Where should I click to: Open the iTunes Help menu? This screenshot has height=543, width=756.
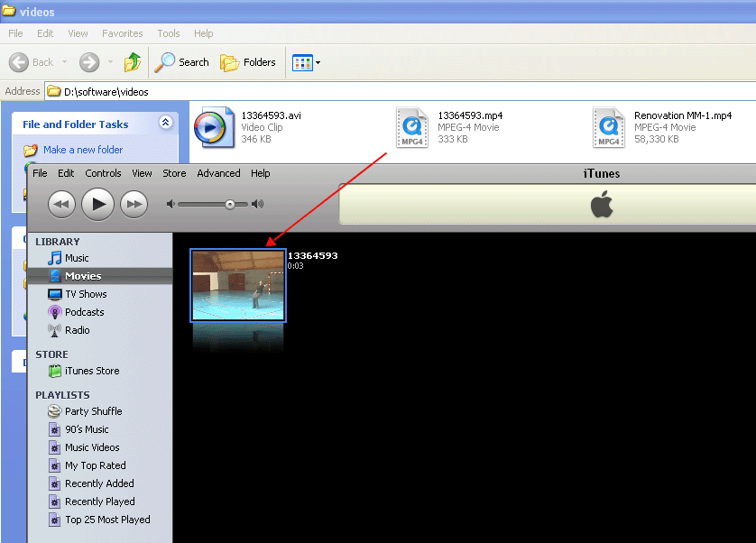[261, 173]
